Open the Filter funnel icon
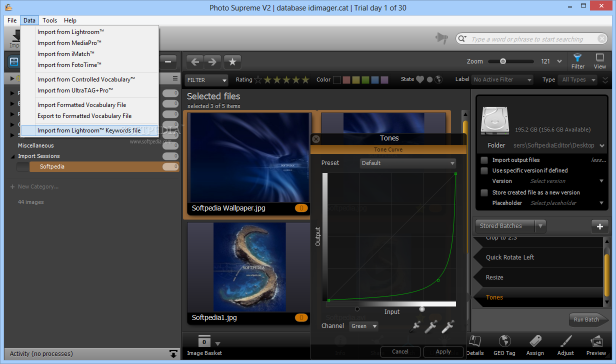 [x=577, y=61]
